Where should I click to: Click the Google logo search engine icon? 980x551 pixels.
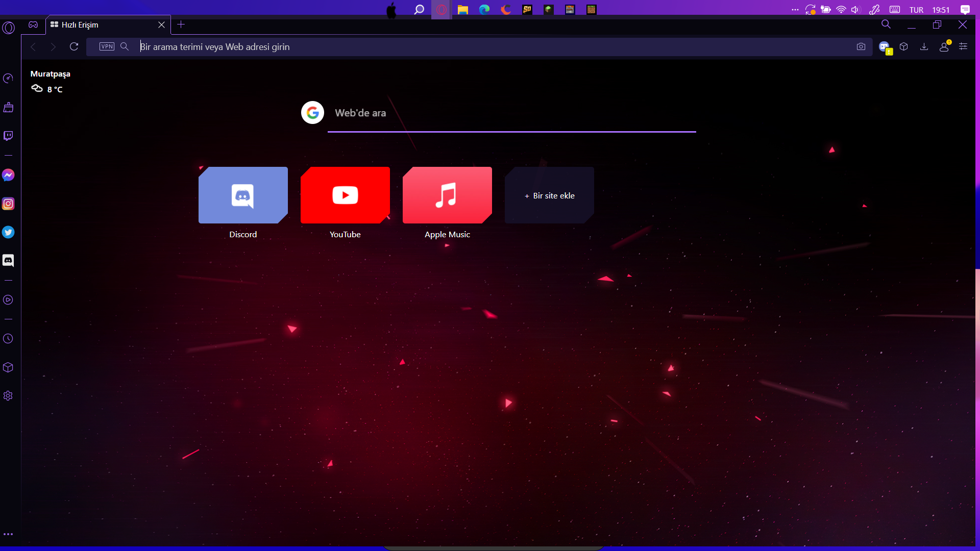pos(312,113)
